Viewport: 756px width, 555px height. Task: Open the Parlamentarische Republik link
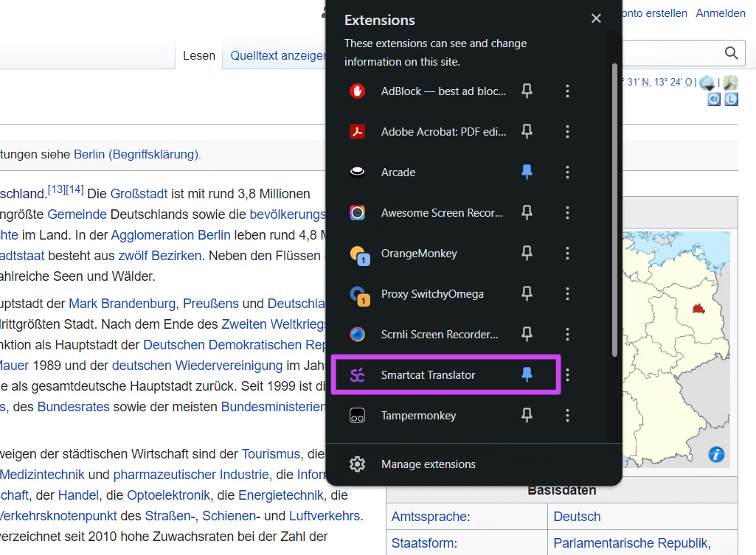pyautogui.click(x=631, y=543)
